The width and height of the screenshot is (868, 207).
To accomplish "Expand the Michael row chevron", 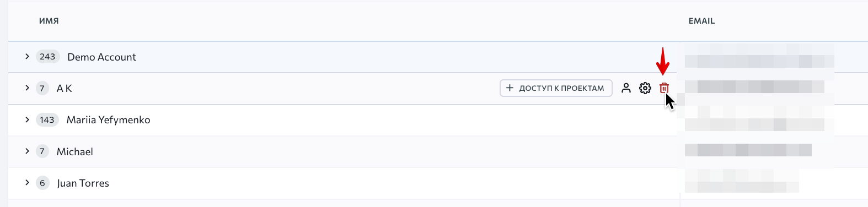I will [x=27, y=151].
